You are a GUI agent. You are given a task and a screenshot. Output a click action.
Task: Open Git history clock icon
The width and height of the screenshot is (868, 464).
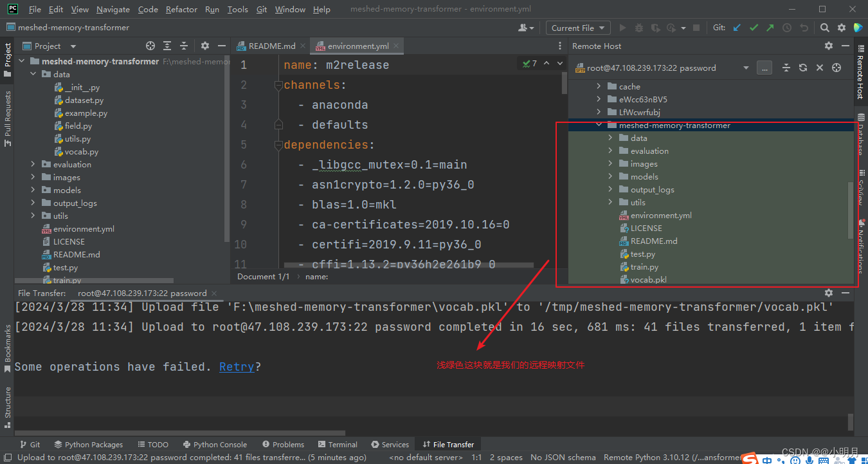tap(787, 28)
